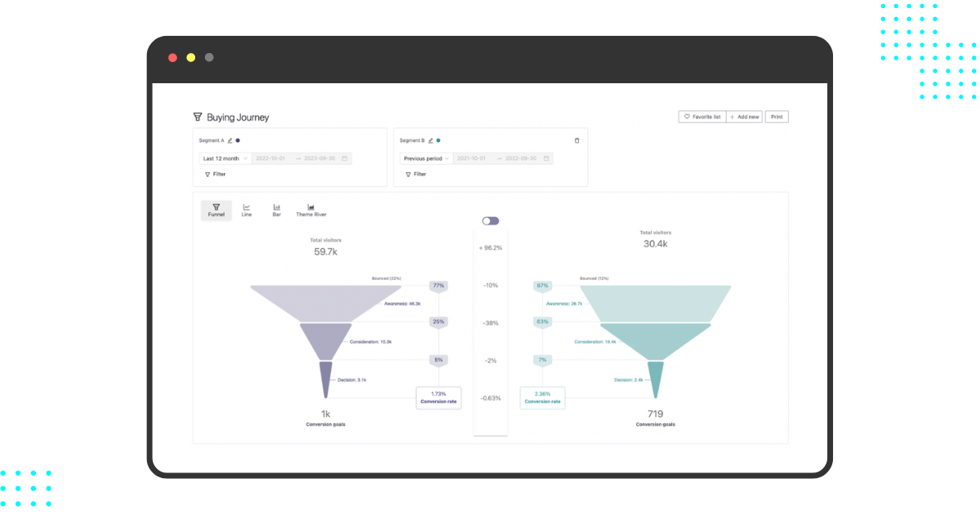980x514 pixels.
Task: Open Segment B calendar date picker icon
Action: [x=546, y=158]
